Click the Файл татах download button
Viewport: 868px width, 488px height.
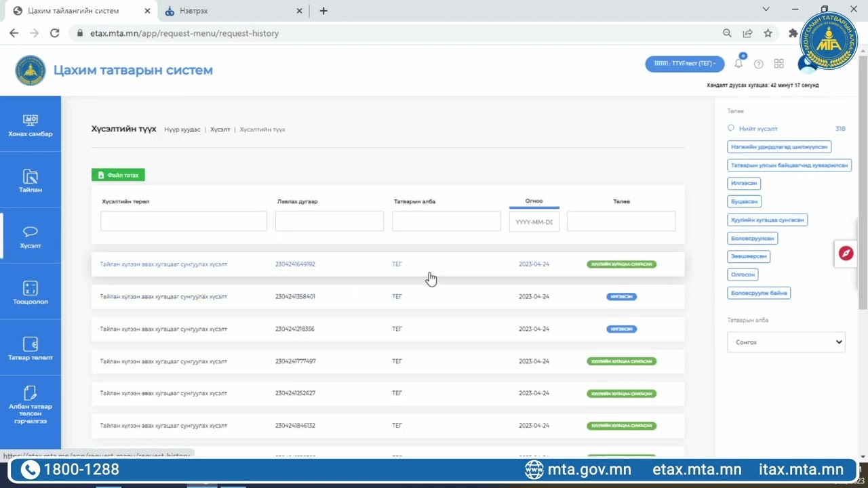(x=118, y=175)
